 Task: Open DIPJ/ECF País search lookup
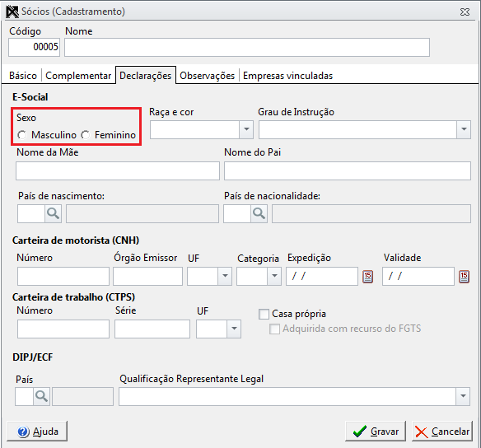coord(41,396)
